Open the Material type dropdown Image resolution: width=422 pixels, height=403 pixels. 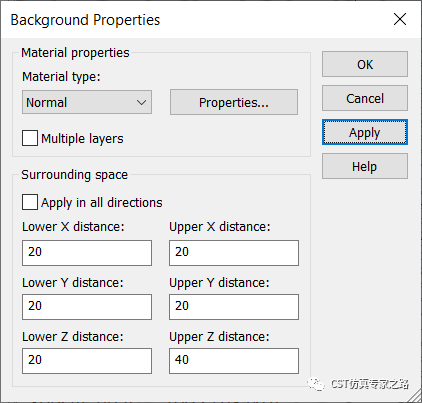(x=87, y=102)
